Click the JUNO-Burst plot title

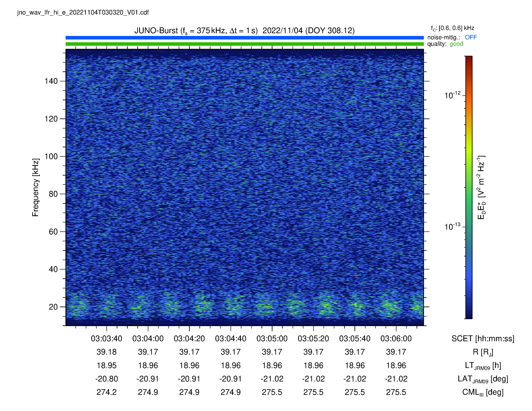244,31
